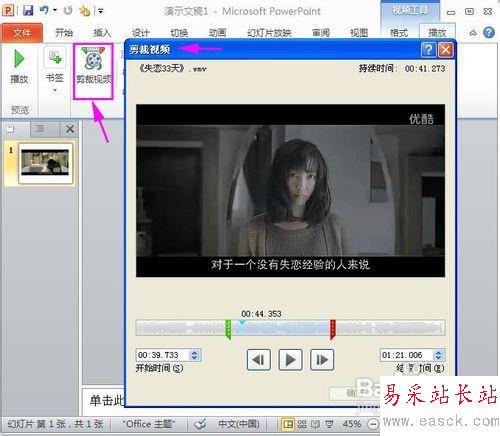The height and width of the screenshot is (436, 500).
Task: Switch to the 设计 ribbon tab
Action: 140,33
